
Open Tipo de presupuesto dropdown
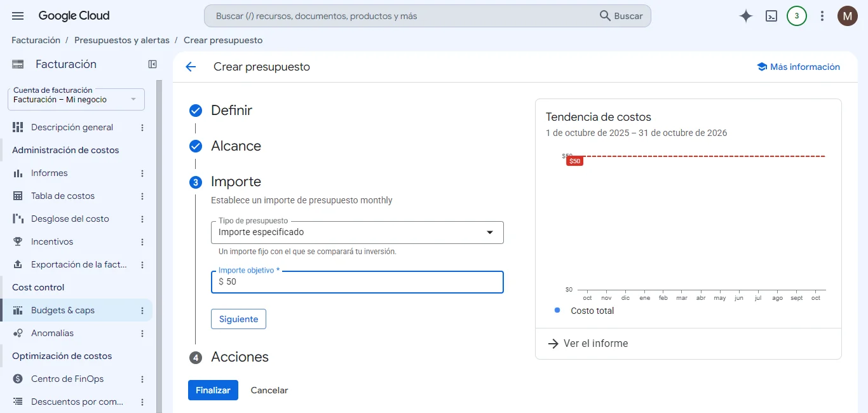pyautogui.click(x=357, y=233)
